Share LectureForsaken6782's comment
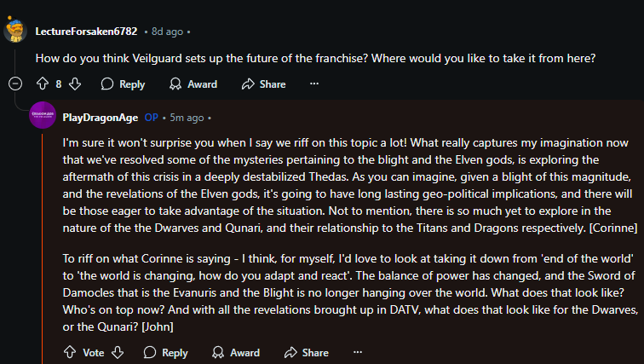This screenshot has height=364, width=644. [263, 84]
